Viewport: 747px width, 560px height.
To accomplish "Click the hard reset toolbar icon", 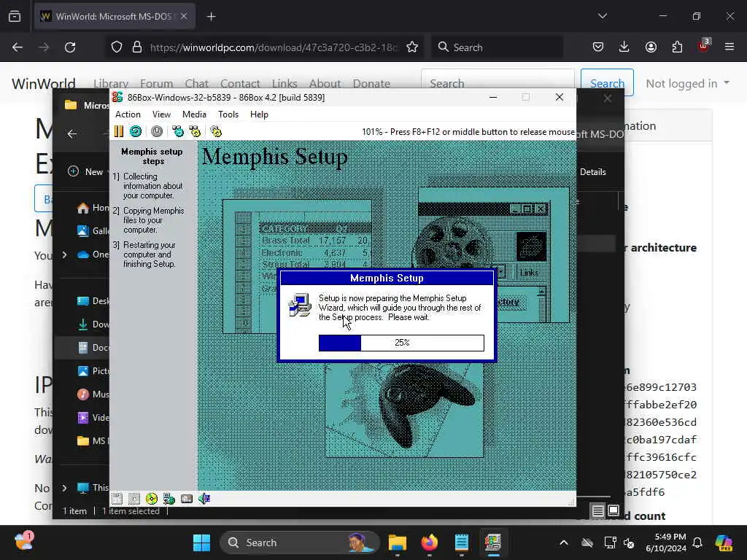I will (x=136, y=131).
